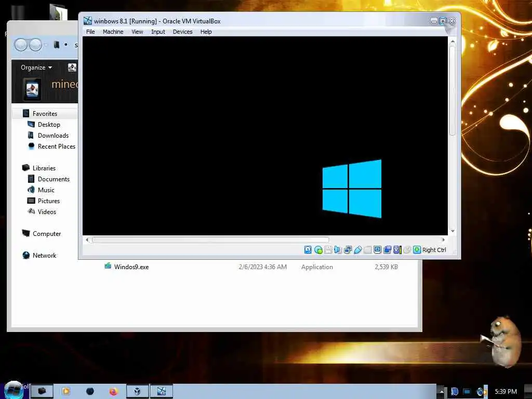
Task: Click the 5:39 PM taskbar clock
Action: click(506, 392)
